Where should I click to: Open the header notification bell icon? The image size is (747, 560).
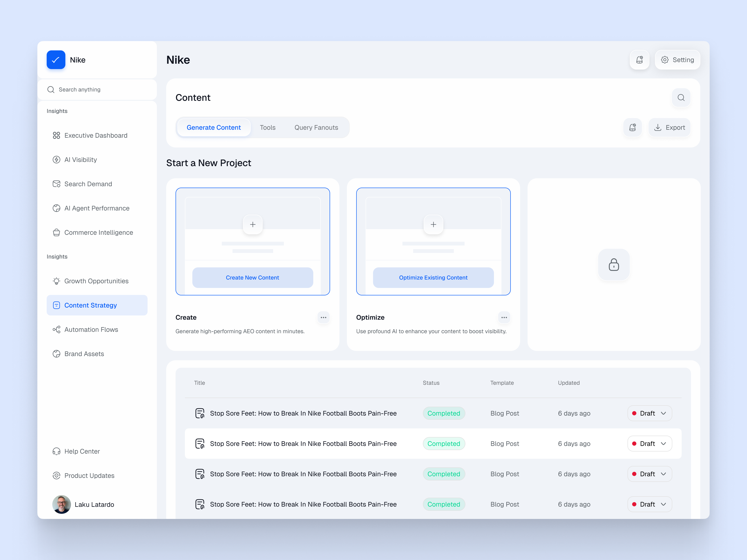point(639,60)
